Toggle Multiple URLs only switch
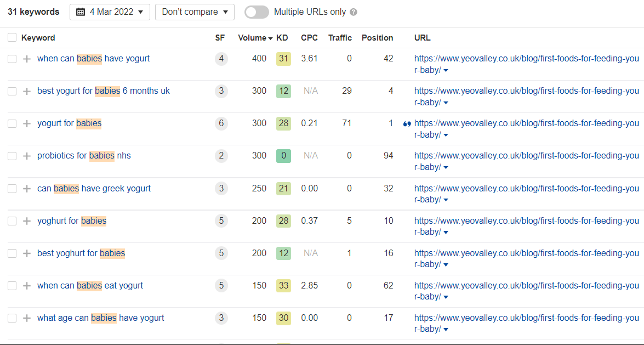The width and height of the screenshot is (644, 345). click(257, 12)
